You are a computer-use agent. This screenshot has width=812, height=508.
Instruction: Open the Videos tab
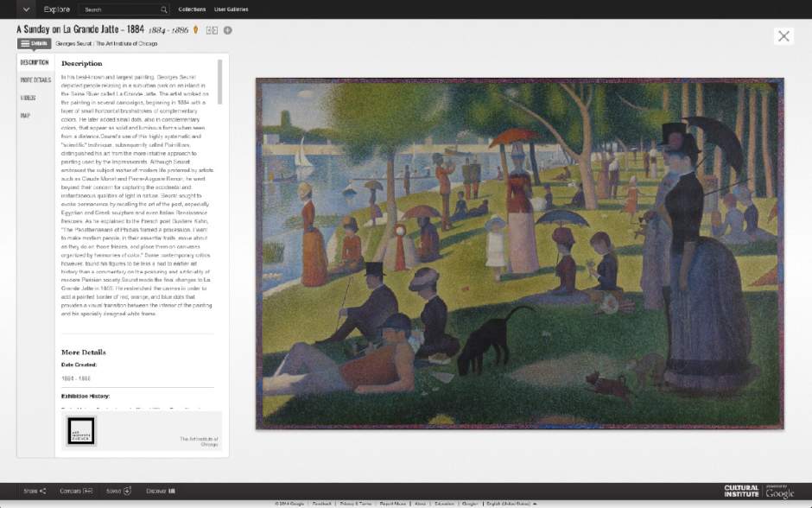click(29, 98)
